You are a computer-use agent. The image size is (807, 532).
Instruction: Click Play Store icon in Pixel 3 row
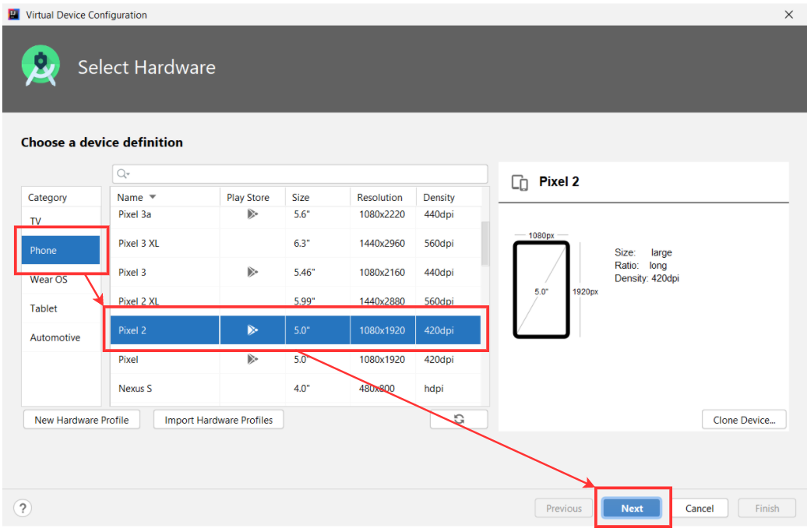(252, 272)
